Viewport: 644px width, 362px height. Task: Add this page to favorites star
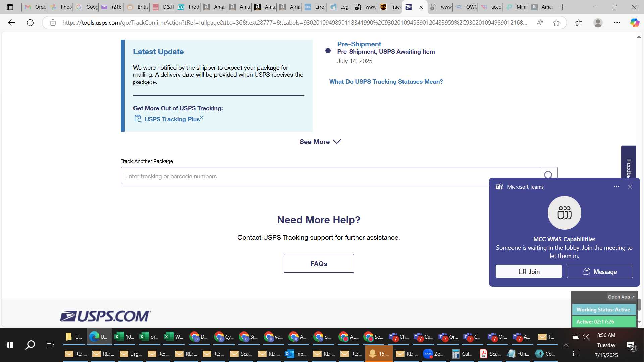coord(556,23)
